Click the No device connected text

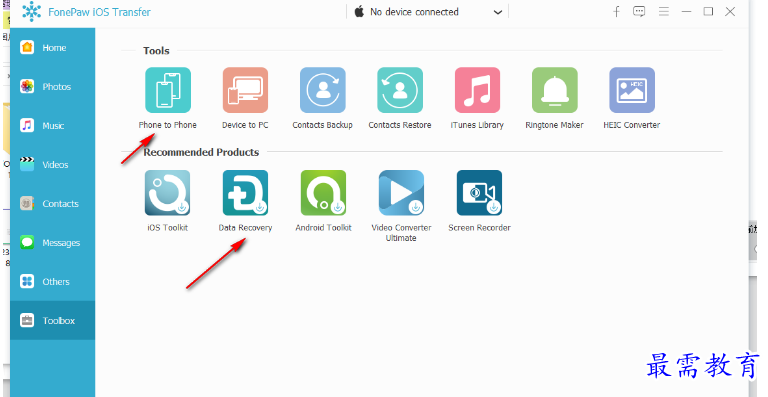tap(414, 12)
